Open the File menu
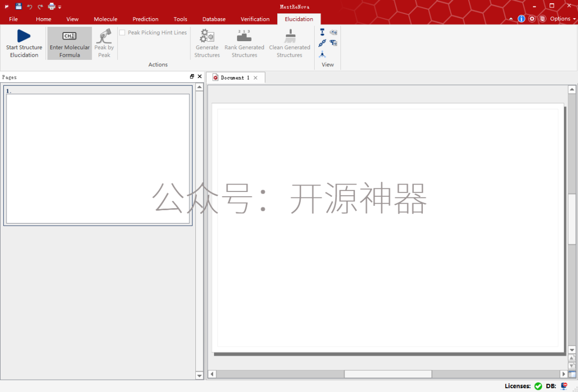 13,19
